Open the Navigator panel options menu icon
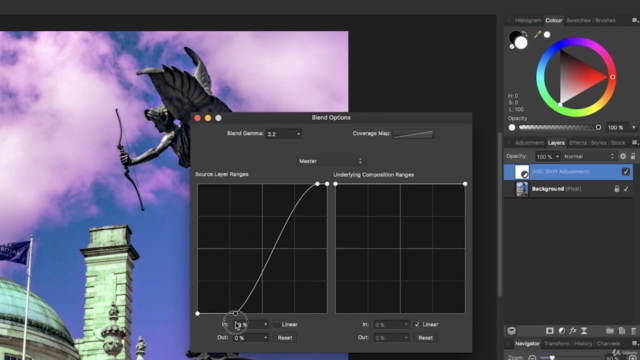 (635, 343)
